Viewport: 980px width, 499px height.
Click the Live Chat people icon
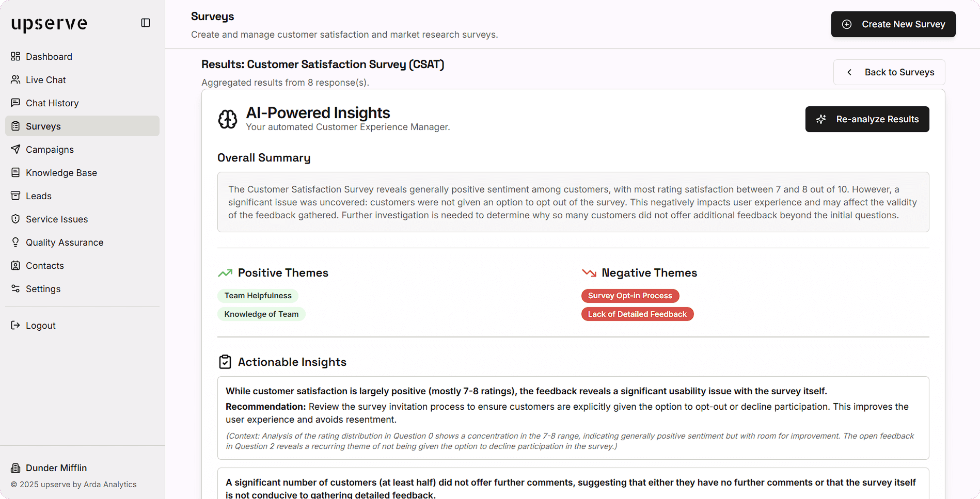point(15,79)
